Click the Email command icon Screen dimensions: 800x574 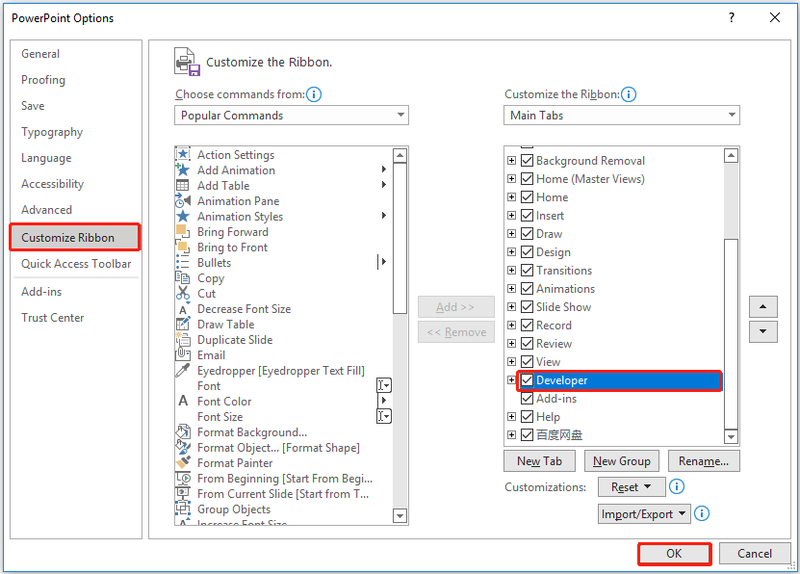point(183,355)
